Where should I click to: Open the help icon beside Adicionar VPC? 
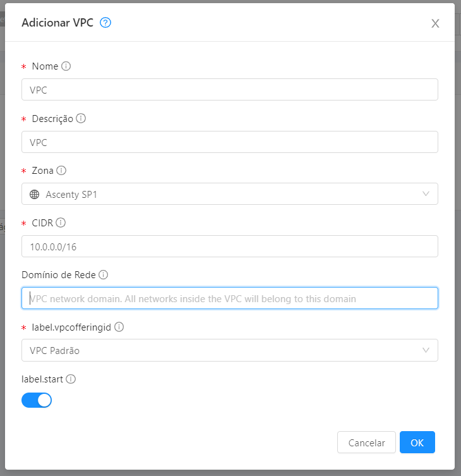[x=105, y=23]
